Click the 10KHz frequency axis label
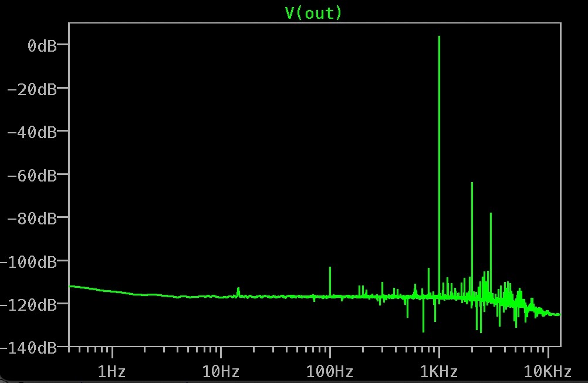This screenshot has width=588, height=383. tap(548, 372)
